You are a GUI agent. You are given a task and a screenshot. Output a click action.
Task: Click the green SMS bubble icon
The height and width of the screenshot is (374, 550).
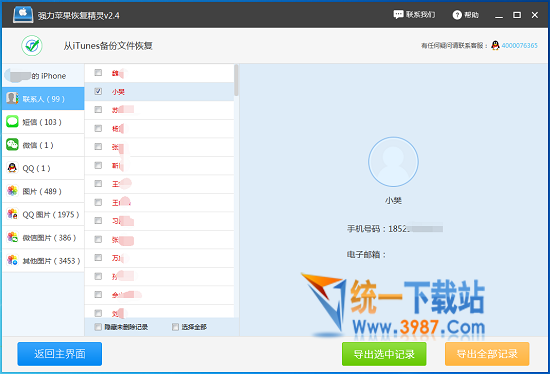point(12,121)
